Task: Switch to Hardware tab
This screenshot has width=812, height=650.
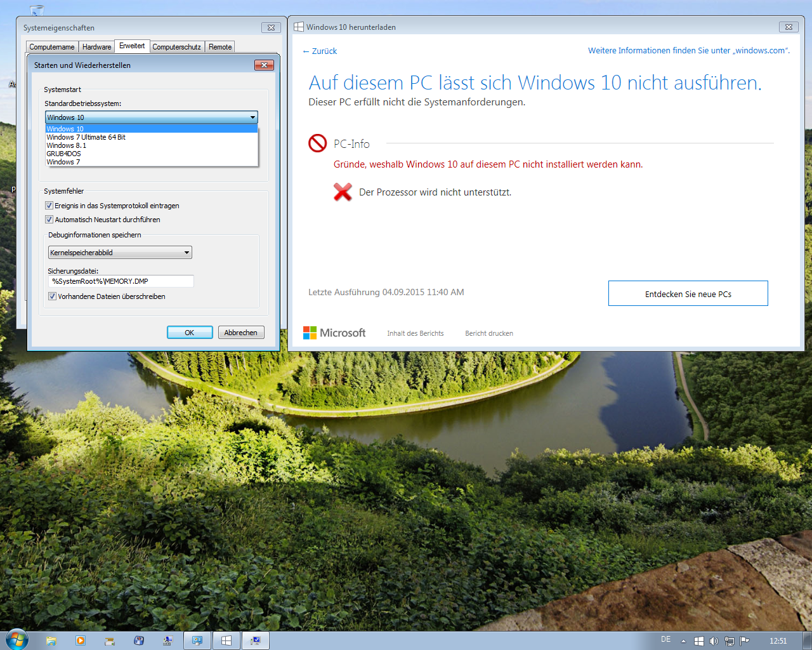Action: click(x=96, y=47)
